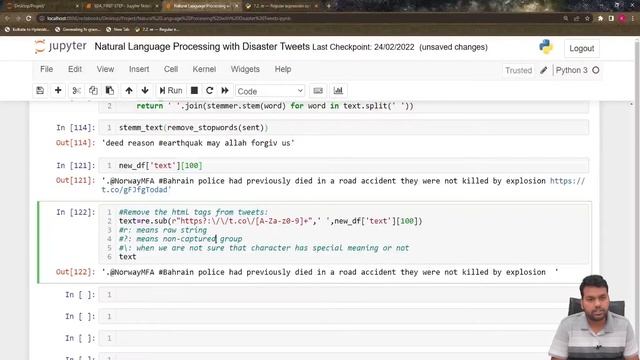This screenshot has width=640, height=360.
Task: Open the New Tab bookmark
Action: click(x=118, y=29)
